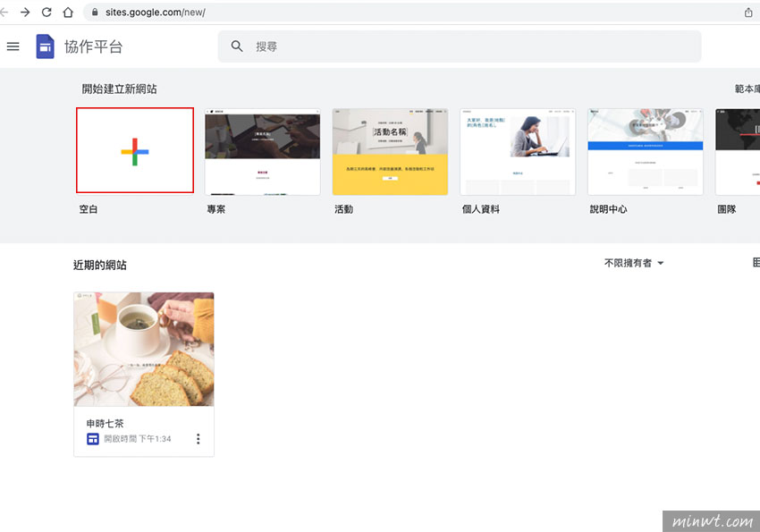
Task: Focus the 搜尋 search field
Action: 459,46
